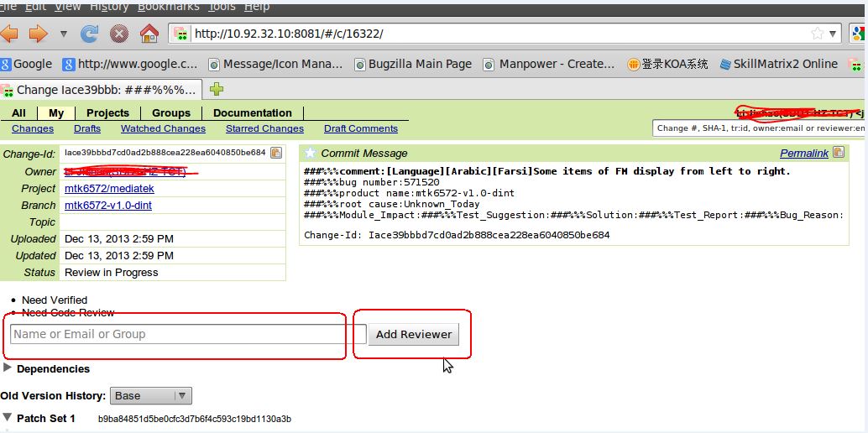Open the Watched Changes link
The width and height of the screenshot is (868, 433).
click(x=164, y=128)
